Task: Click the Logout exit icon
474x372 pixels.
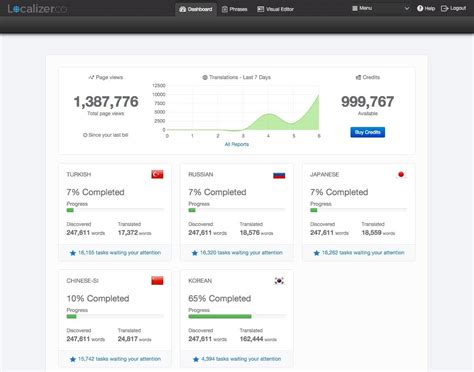Action: click(444, 8)
